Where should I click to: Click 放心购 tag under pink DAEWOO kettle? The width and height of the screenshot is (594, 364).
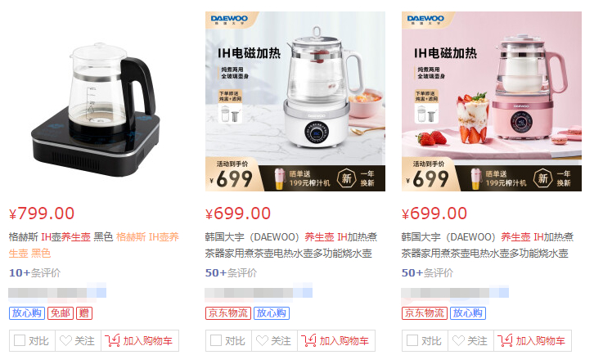pyautogui.click(x=468, y=313)
